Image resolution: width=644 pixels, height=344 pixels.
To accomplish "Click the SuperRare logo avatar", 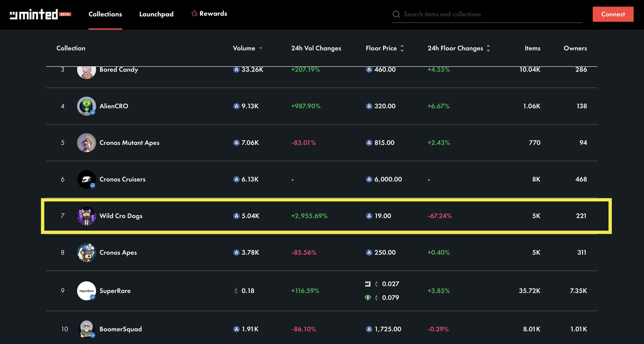I will click(x=86, y=291).
